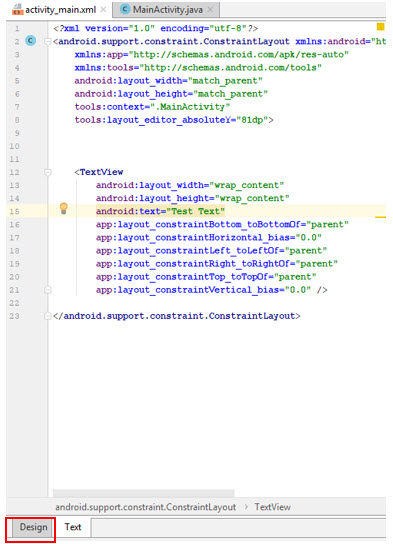Click the lightbulb quick-fix icon on line 15

[63, 208]
